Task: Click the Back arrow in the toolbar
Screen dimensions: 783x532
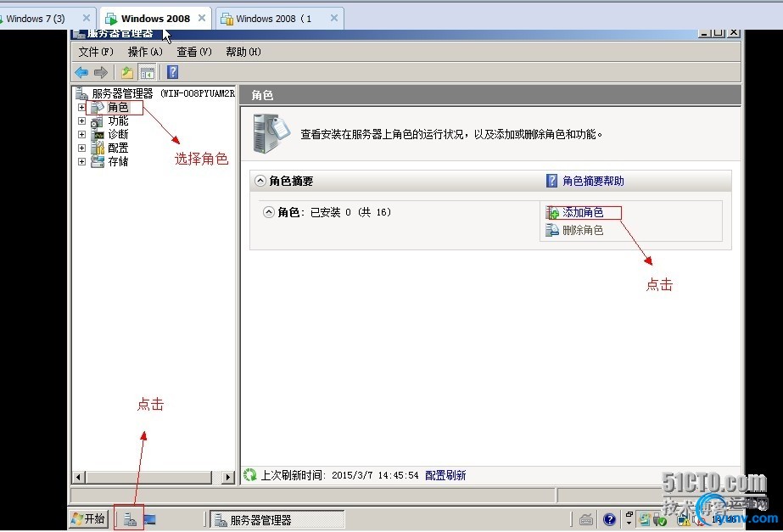Action: 81,72
